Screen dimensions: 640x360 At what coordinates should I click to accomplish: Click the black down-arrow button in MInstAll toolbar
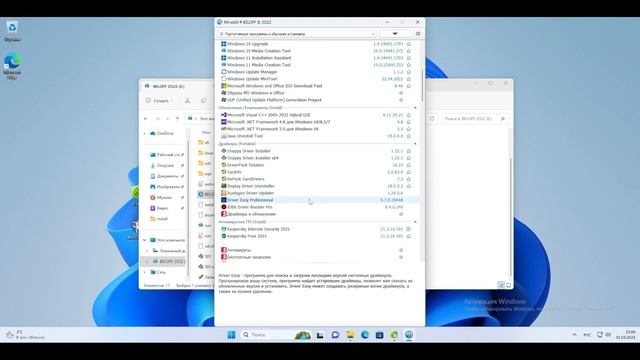click(395, 34)
